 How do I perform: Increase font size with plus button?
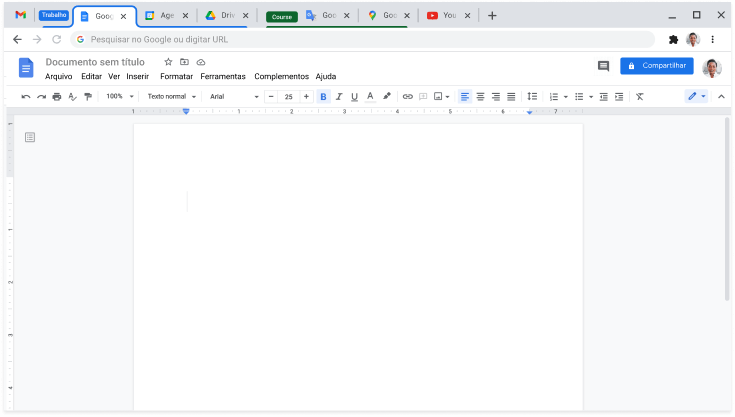click(x=306, y=97)
